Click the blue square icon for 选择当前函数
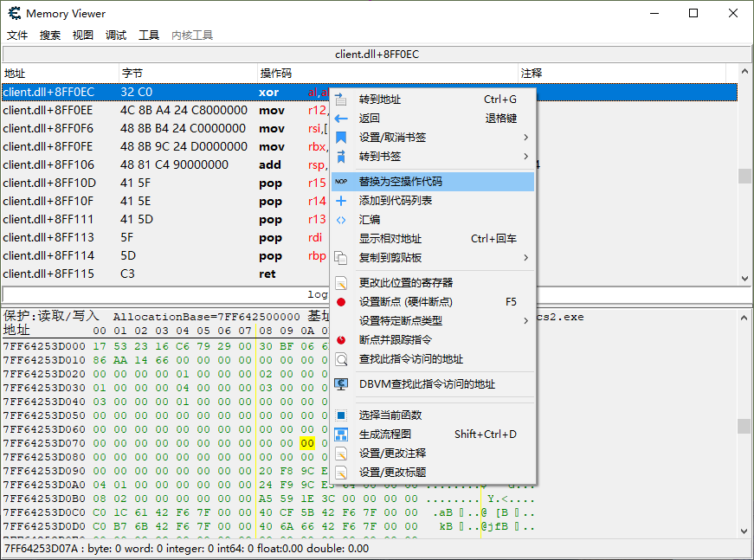The height and width of the screenshot is (560, 754). pos(341,415)
